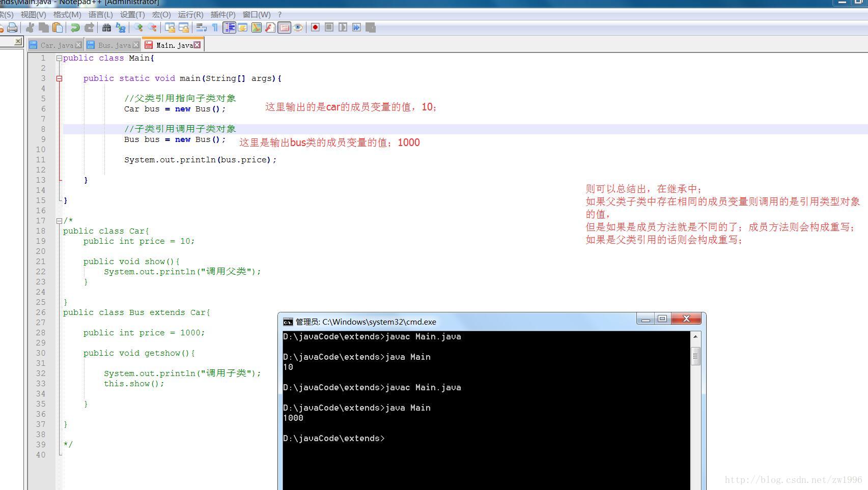
Task: Click the Copy toolbar icon
Action: (44, 27)
